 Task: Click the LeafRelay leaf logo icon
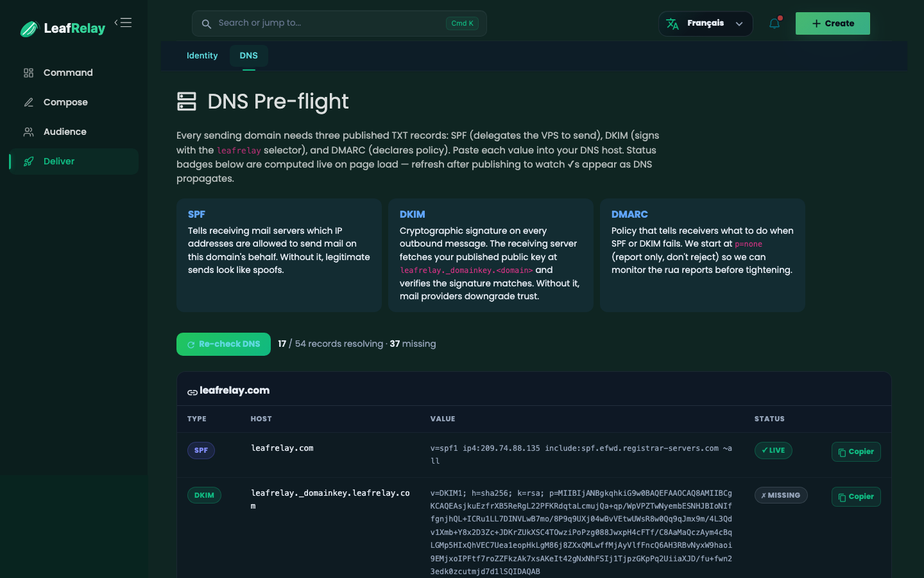click(x=30, y=29)
